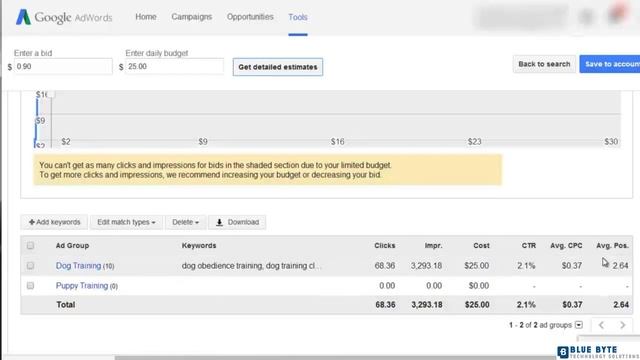Screen dimensions: 640x360
Task: Toggle the select-all checkbox in table header
Action: pyautogui.click(x=30, y=245)
